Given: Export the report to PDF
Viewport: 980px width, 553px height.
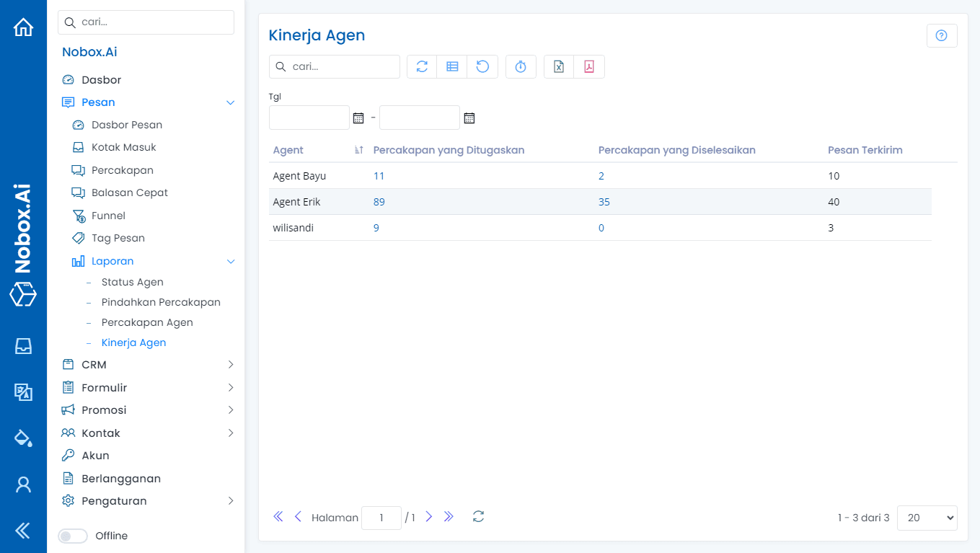Looking at the screenshot, I should point(589,66).
